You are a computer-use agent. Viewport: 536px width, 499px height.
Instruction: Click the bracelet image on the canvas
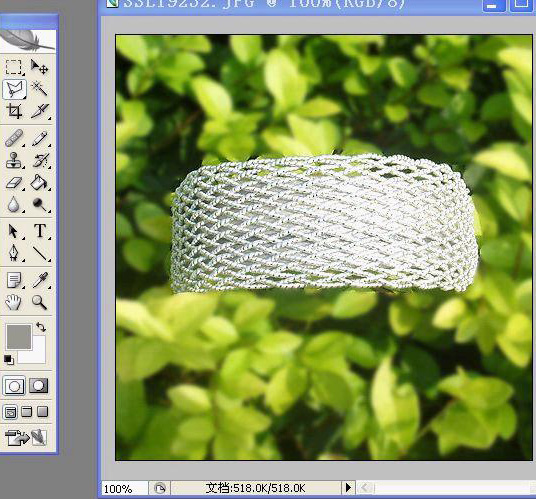tap(324, 224)
